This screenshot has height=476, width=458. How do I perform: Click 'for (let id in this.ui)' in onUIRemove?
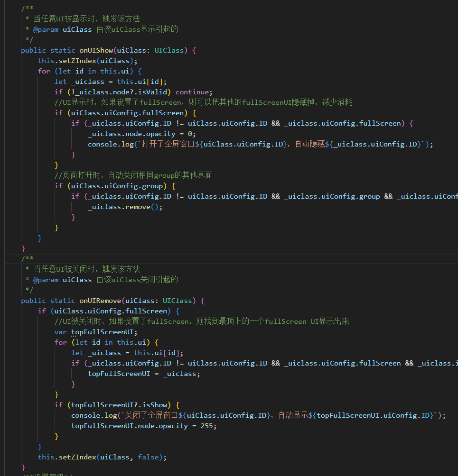(102, 342)
